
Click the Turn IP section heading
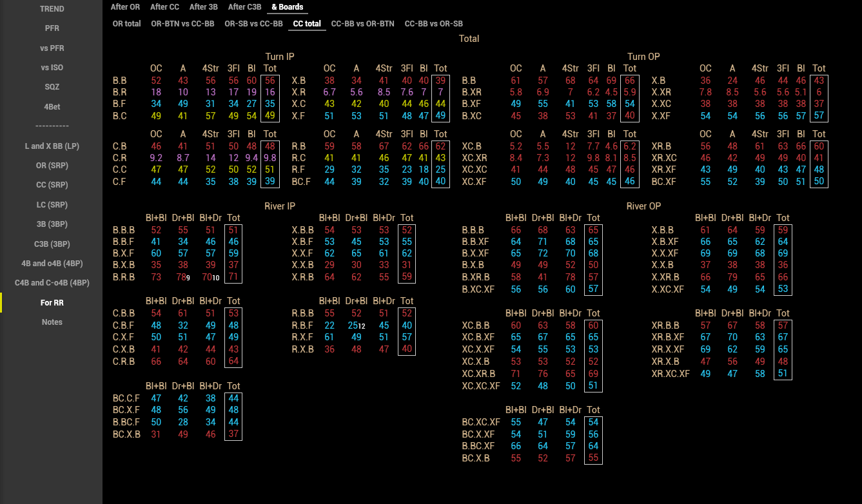click(x=280, y=57)
